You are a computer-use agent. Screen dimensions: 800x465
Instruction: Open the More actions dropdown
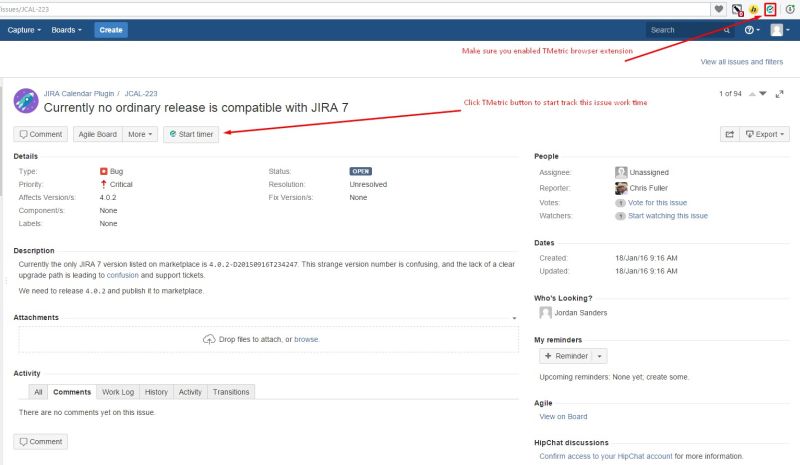[140, 134]
